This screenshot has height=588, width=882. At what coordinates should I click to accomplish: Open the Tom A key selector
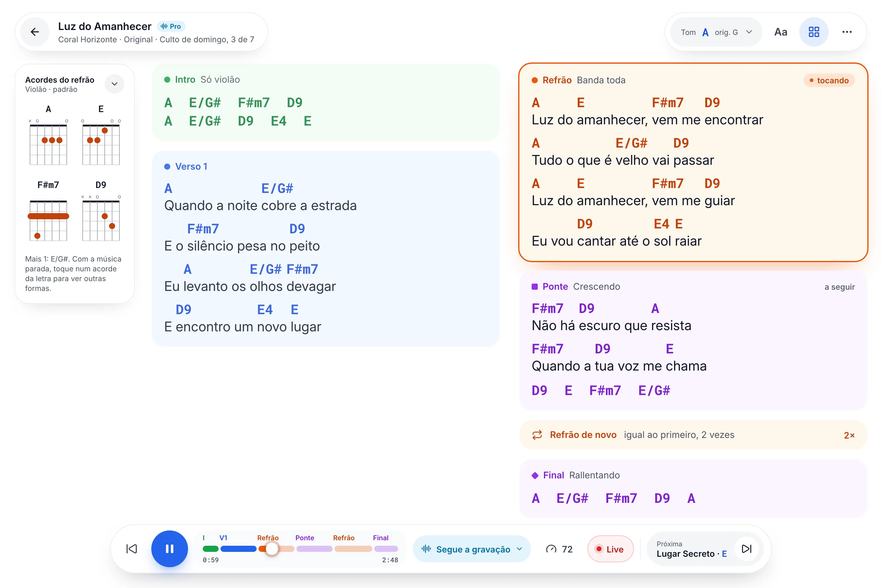coord(717,32)
